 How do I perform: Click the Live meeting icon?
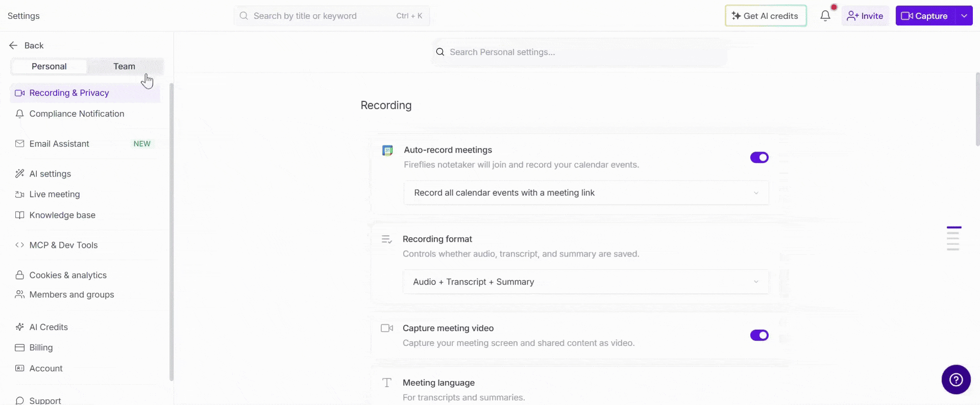coord(20,194)
